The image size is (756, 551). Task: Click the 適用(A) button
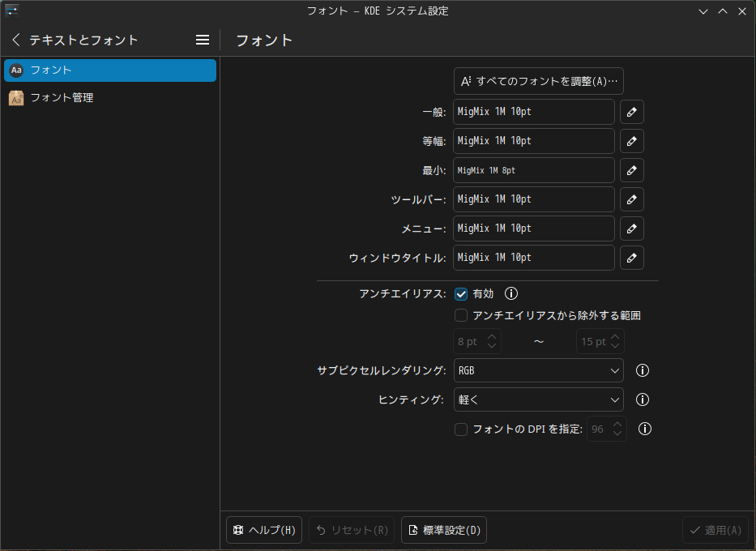[x=715, y=530]
